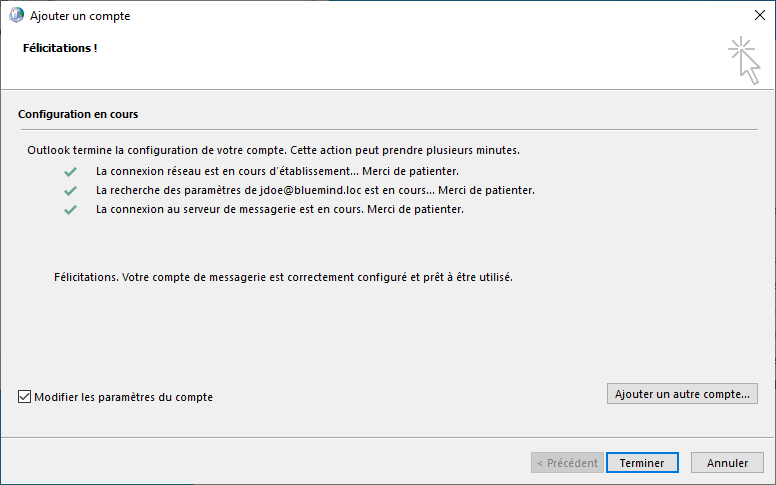The image size is (776, 485).
Task: Click the network connection establishment status text
Action: click(277, 172)
